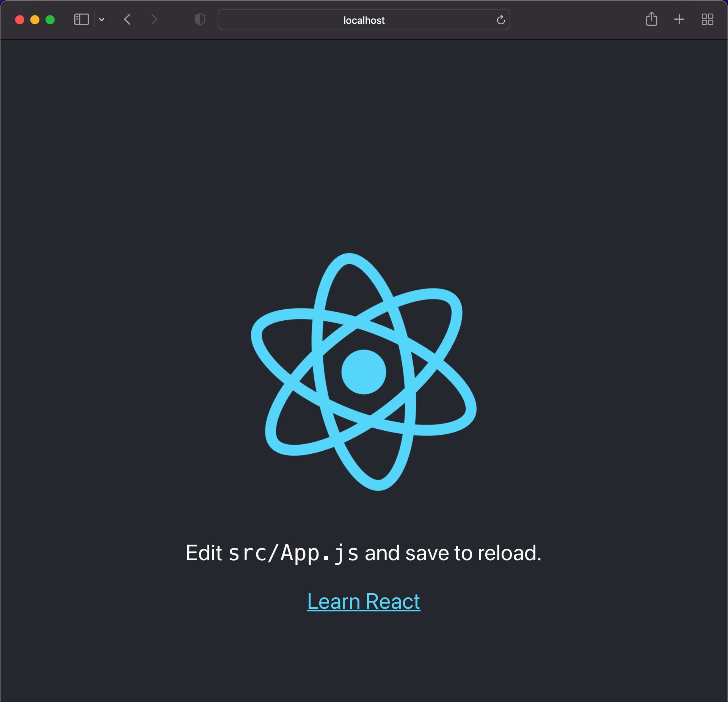Open the privacy report shield icon
Screen dimensions: 728x702
(200, 19)
